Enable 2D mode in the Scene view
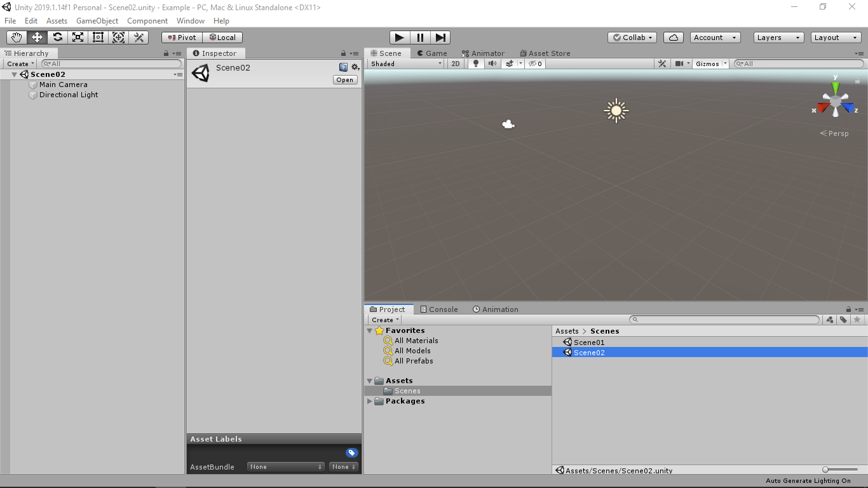This screenshot has height=488, width=868. pos(455,64)
